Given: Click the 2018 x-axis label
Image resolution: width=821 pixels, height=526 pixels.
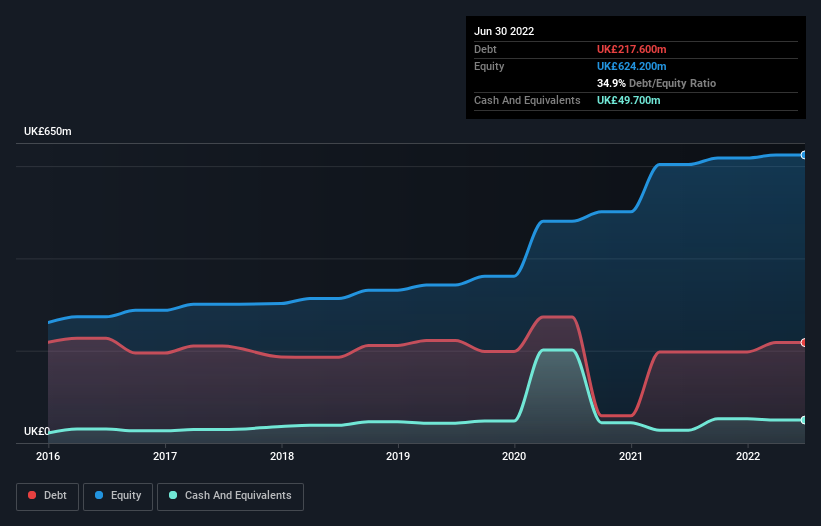Looking at the screenshot, I should click(x=282, y=456).
